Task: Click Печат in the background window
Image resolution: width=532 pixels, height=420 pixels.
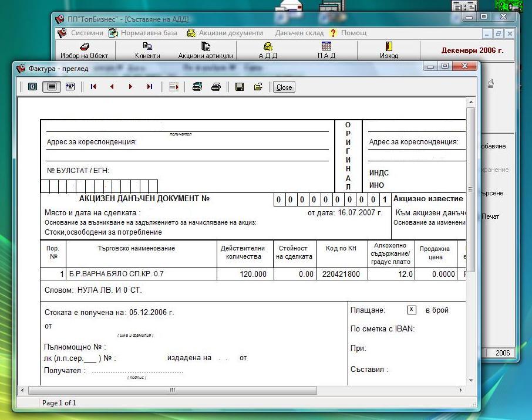Action: tap(490, 216)
